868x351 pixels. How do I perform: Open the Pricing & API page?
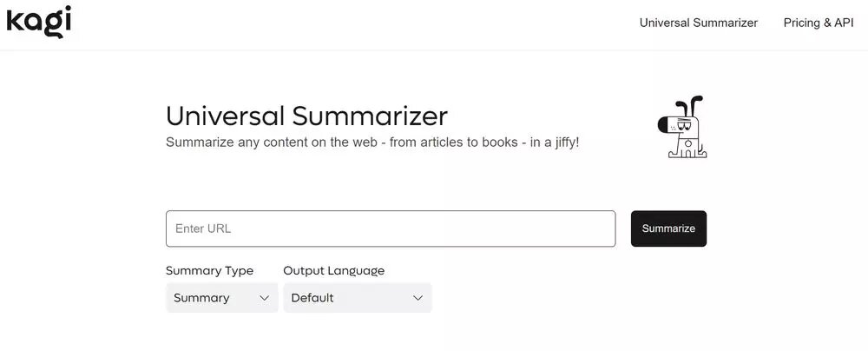tap(818, 23)
